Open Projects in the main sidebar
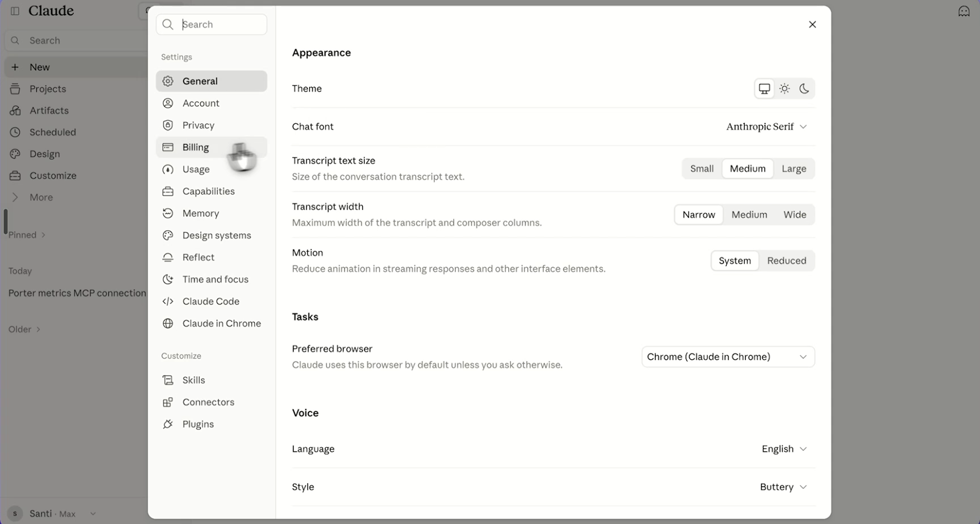This screenshot has height=524, width=980. (x=76, y=88)
